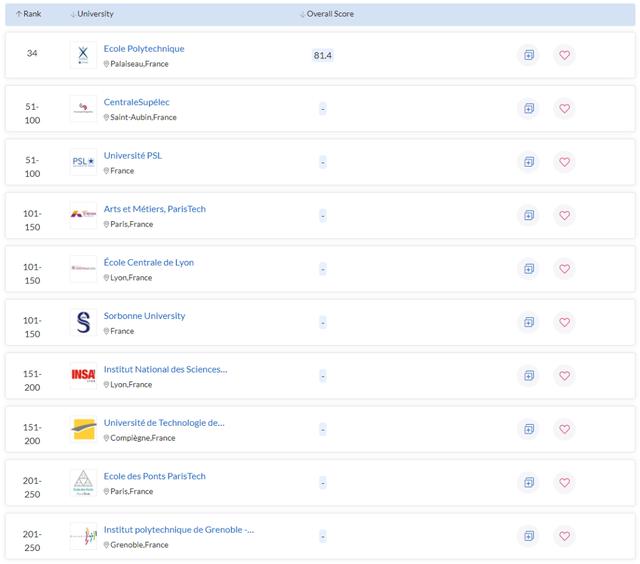Add Institut polytechnique de Grenoble to compare

(x=527, y=536)
